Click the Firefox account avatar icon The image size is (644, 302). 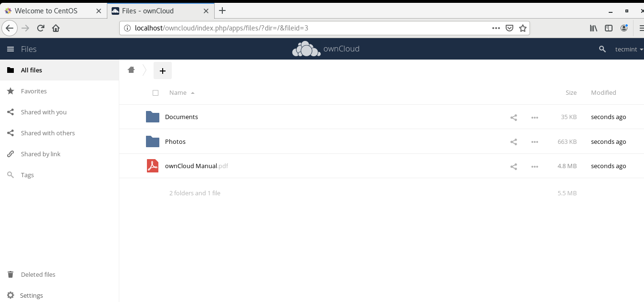coord(624,28)
